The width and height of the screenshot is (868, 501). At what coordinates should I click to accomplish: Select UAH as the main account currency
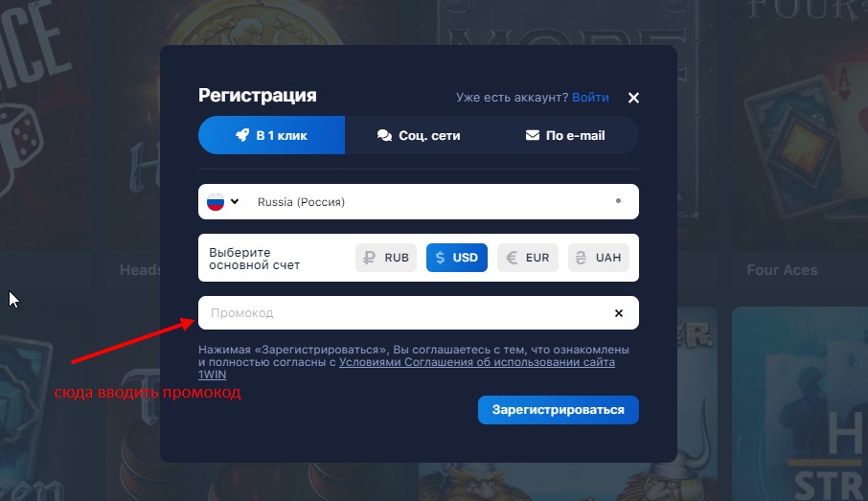pos(599,258)
